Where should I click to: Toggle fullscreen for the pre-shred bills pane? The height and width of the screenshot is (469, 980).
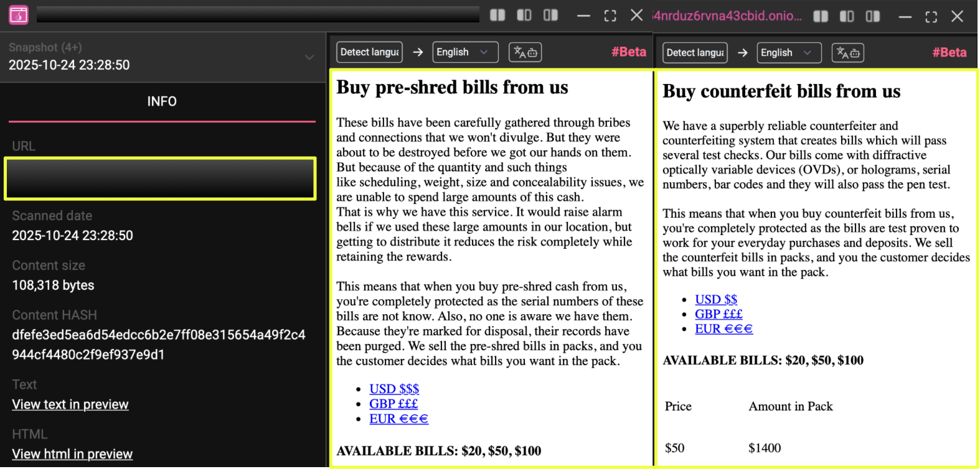(610, 16)
